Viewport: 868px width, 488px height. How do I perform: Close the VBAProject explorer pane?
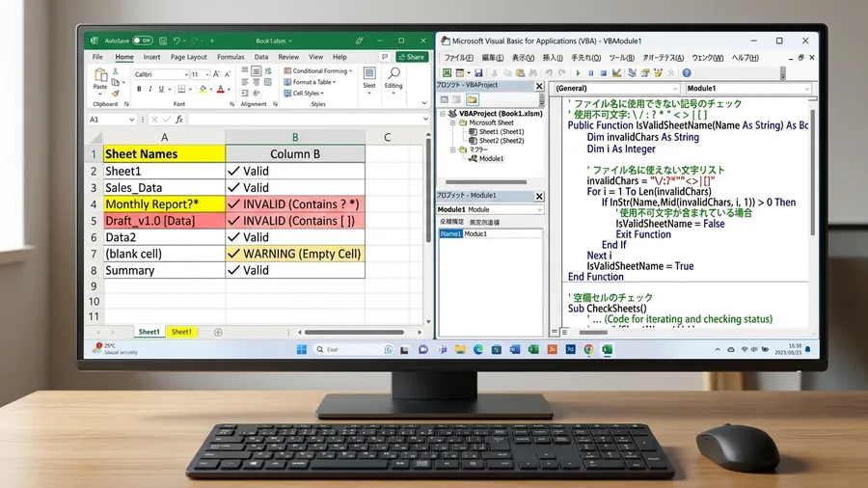(x=539, y=86)
